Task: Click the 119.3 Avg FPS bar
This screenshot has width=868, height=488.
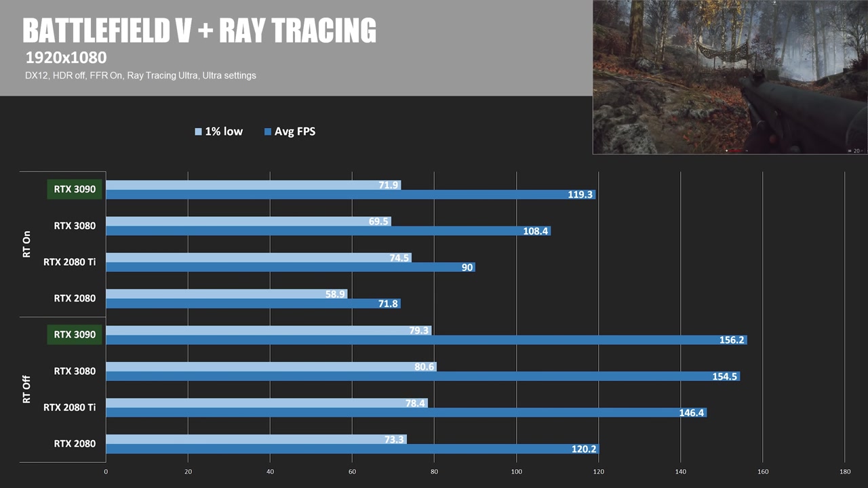Action: coord(351,195)
